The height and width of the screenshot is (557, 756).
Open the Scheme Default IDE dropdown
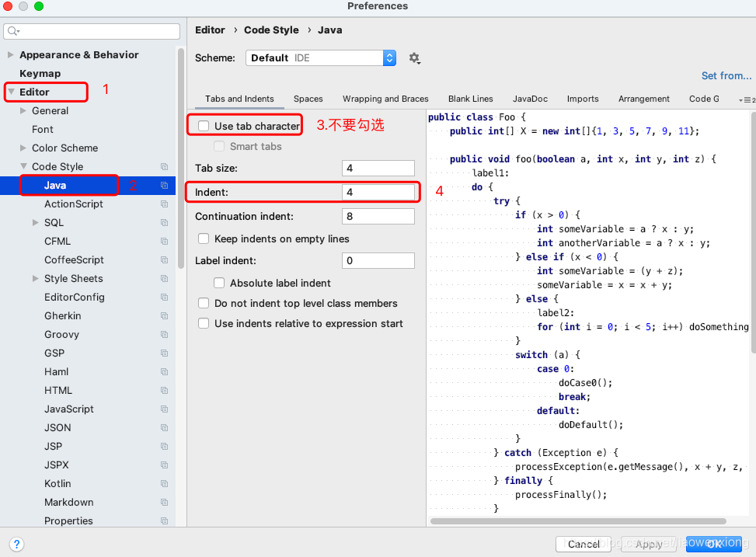[321, 57]
